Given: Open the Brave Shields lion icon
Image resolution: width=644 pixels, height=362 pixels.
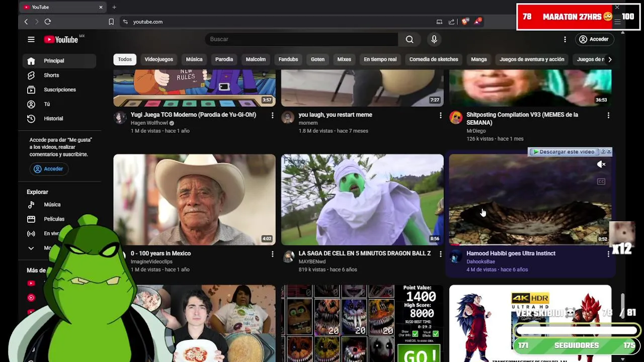Looking at the screenshot, I should [x=464, y=22].
